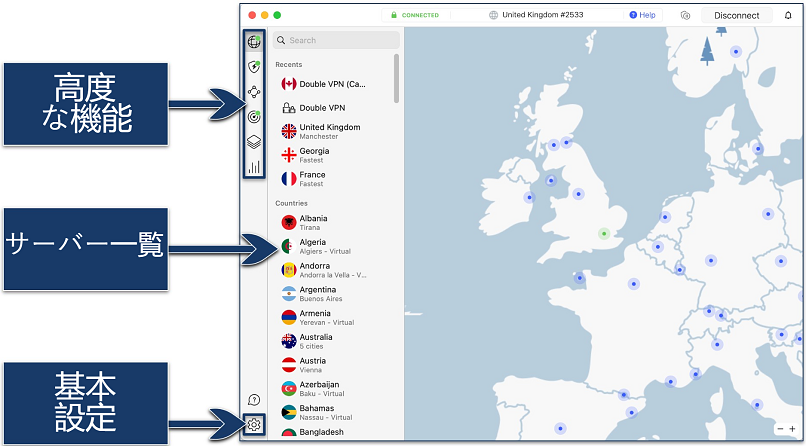Open the globe VPN servers sidebar icon
This screenshot has width=806, height=446.
(254, 41)
